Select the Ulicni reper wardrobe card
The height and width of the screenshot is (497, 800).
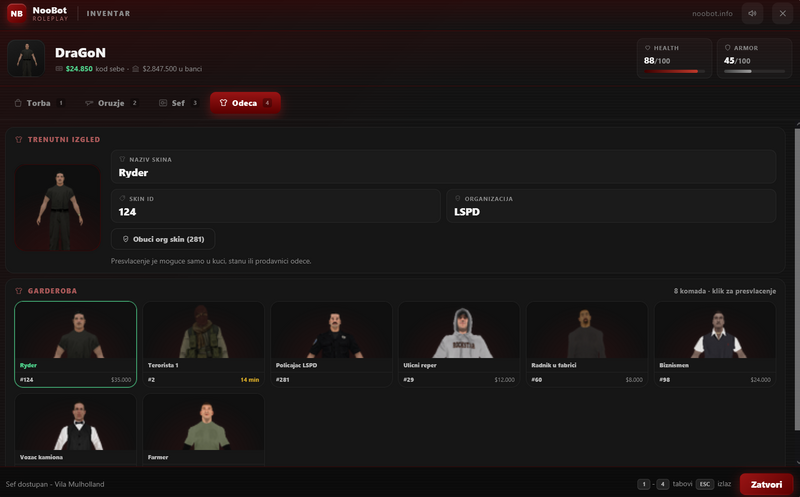point(459,344)
